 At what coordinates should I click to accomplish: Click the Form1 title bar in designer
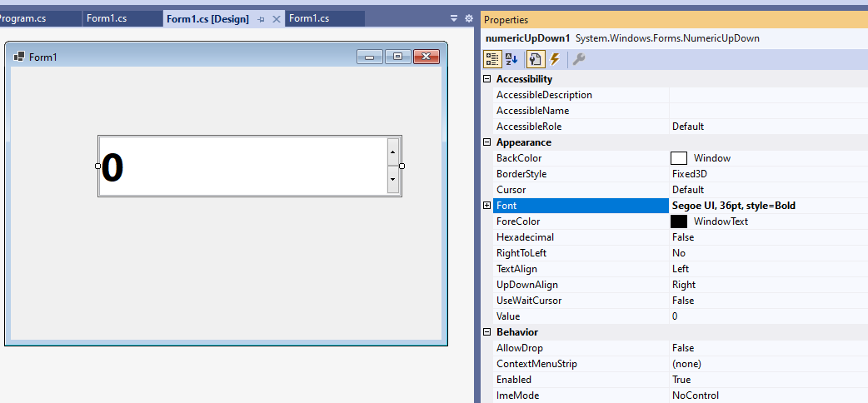coord(226,57)
